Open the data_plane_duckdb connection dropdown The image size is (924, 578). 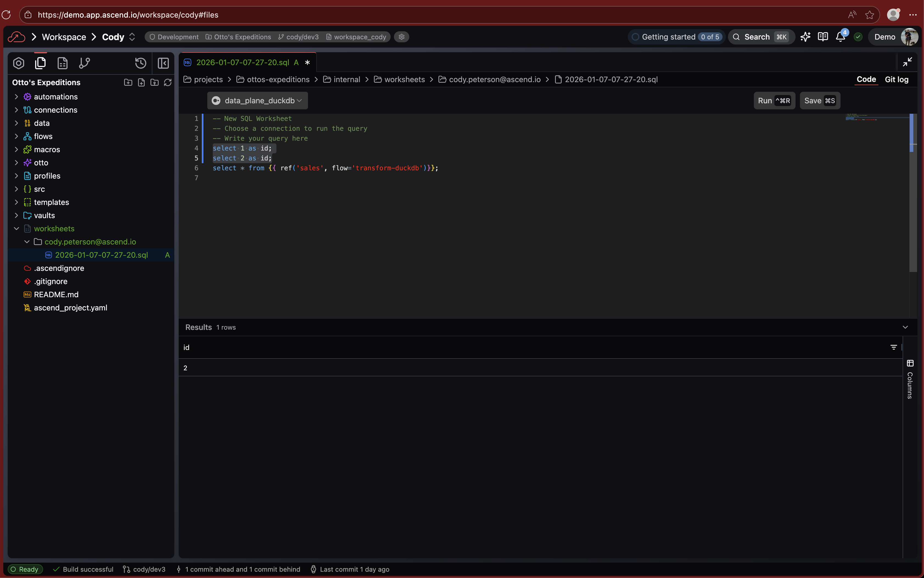tap(257, 101)
